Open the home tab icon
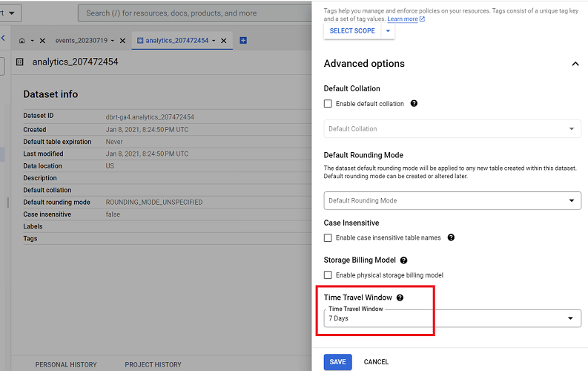Screen dimensions: 588x371 pos(22,41)
